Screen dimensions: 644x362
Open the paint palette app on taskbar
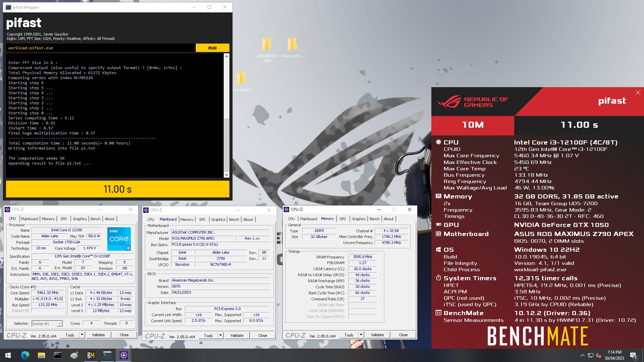pos(74,355)
